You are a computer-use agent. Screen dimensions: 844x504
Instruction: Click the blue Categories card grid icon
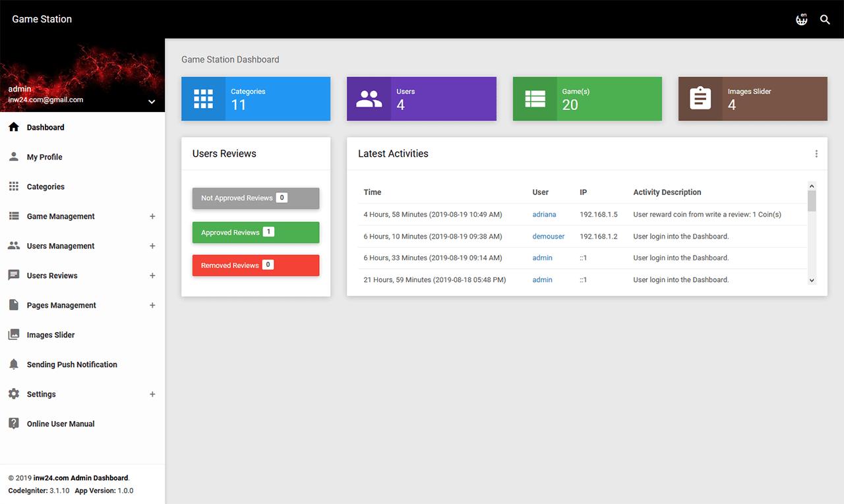[204, 99]
